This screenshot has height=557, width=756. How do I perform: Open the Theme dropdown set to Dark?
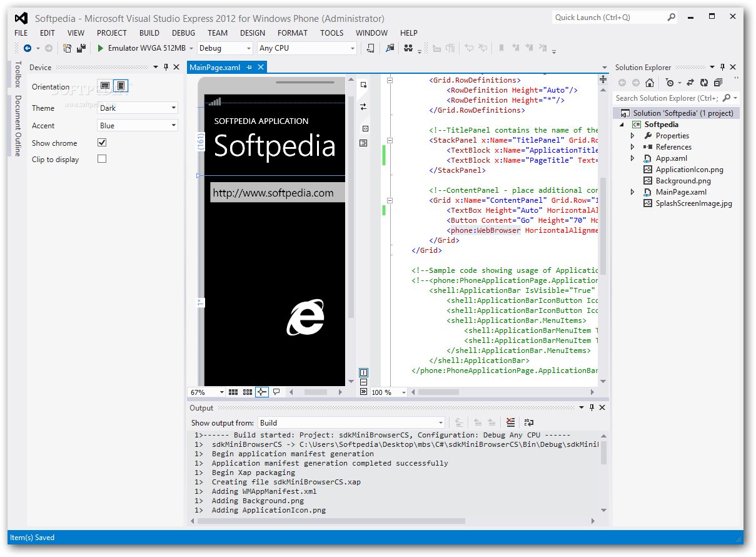click(138, 108)
